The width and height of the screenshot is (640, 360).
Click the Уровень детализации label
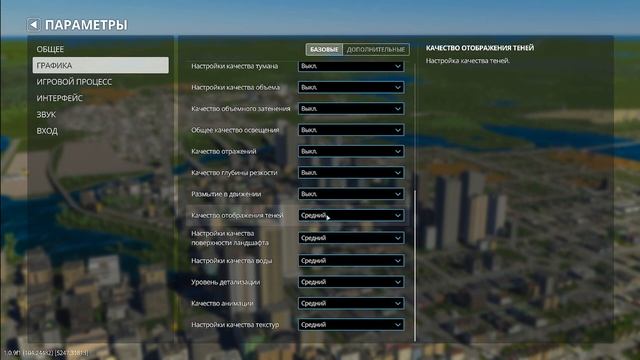coord(225,282)
